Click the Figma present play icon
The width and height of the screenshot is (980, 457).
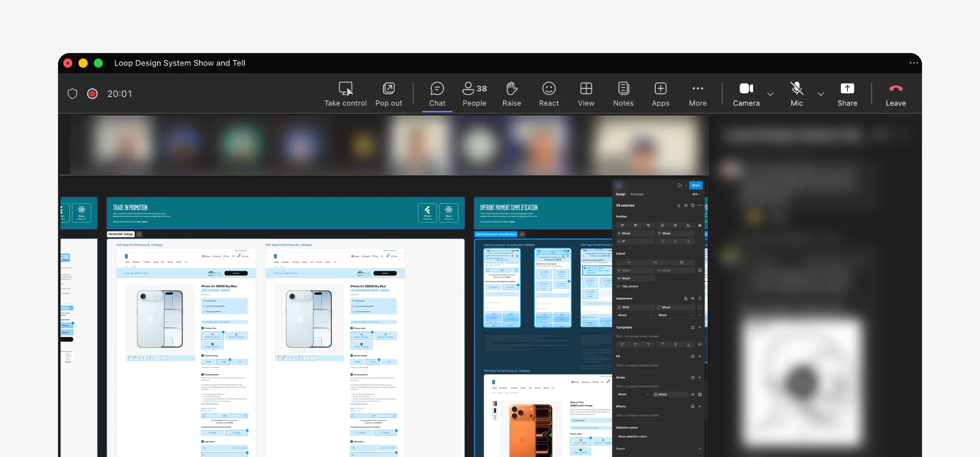[x=680, y=185]
